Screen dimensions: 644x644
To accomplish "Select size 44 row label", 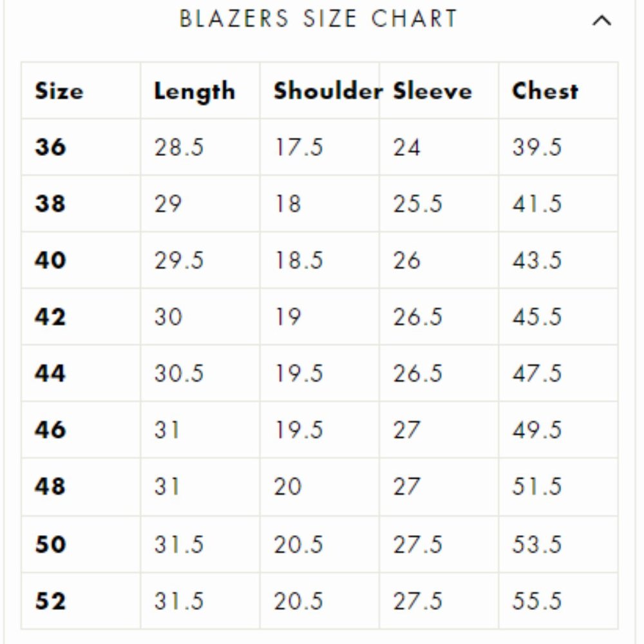I will 50,374.
